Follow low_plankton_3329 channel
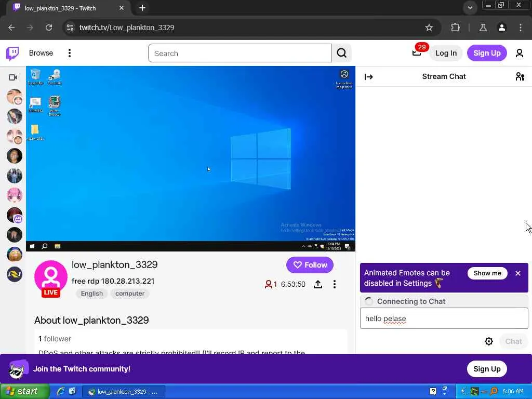The image size is (532, 399). 310,265
